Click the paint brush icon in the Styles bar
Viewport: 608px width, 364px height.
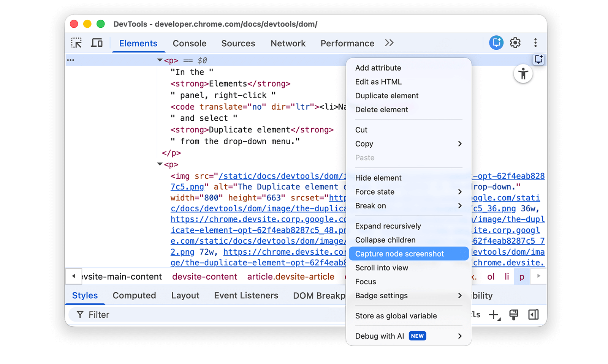click(x=514, y=314)
